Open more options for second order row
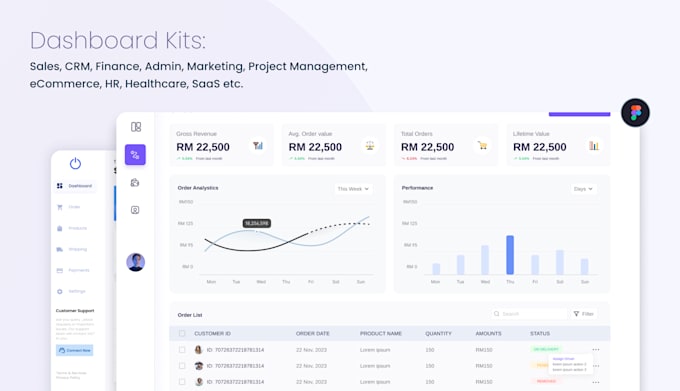The image size is (680, 391). [596, 366]
